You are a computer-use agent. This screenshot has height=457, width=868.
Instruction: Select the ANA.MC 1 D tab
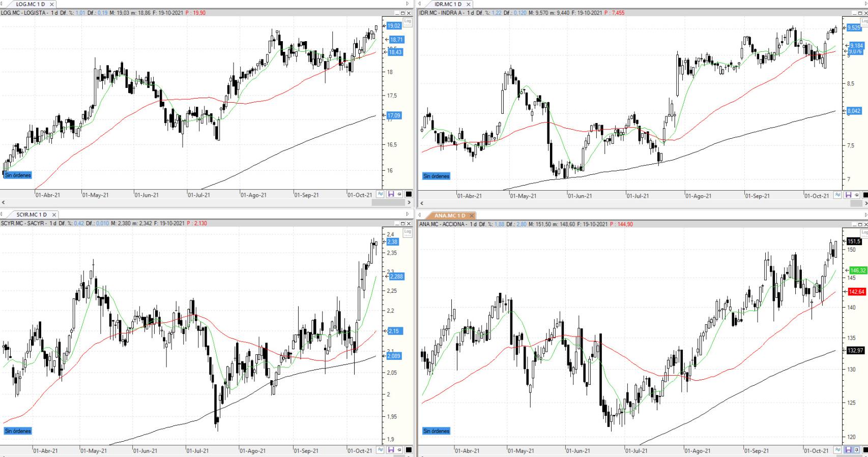tap(449, 216)
